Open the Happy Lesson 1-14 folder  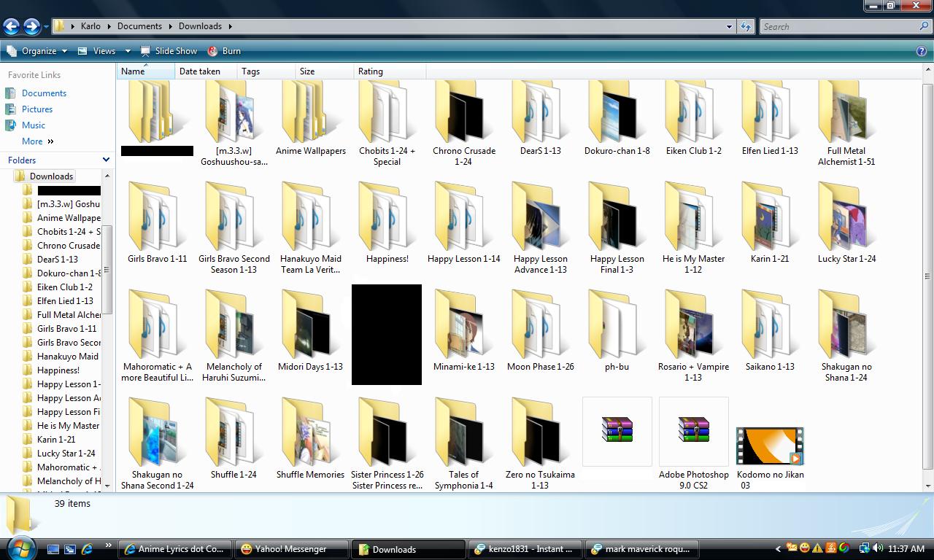[x=463, y=222]
